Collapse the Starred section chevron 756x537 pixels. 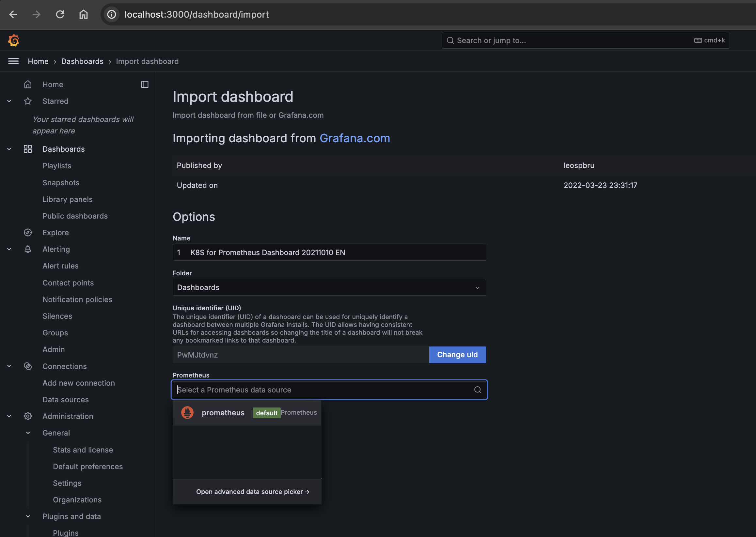(x=9, y=101)
